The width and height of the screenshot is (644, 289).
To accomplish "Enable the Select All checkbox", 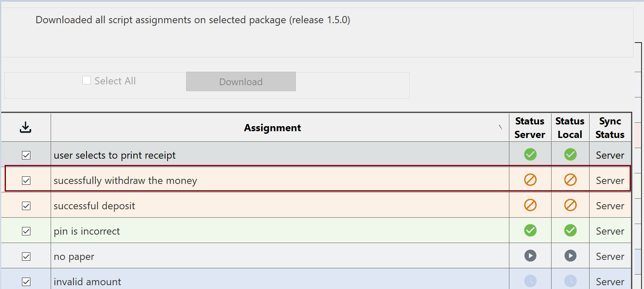I will (x=87, y=81).
